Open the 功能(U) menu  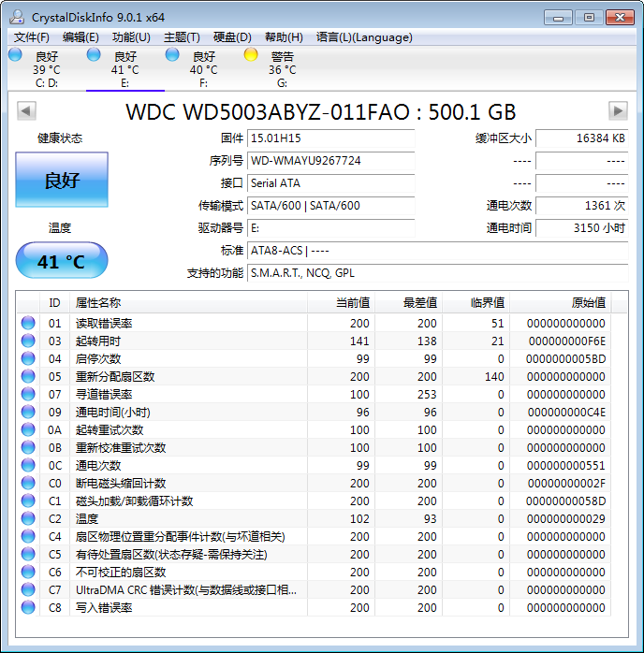point(131,37)
